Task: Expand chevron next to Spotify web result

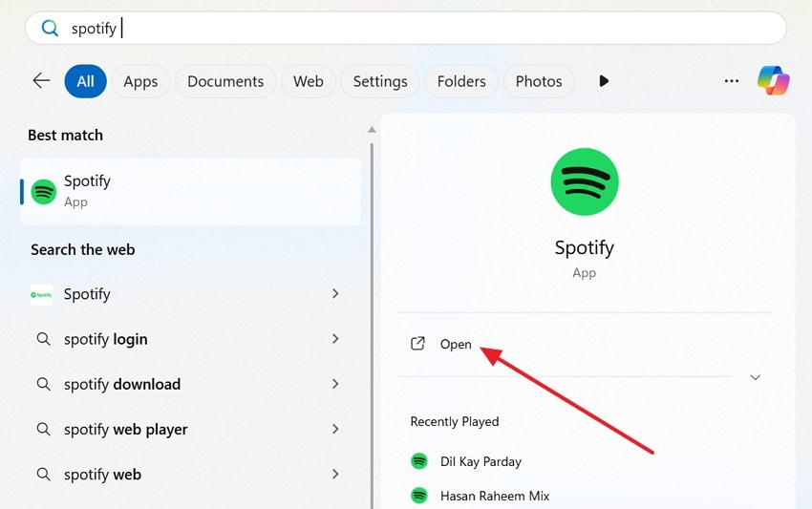Action: 335,293
